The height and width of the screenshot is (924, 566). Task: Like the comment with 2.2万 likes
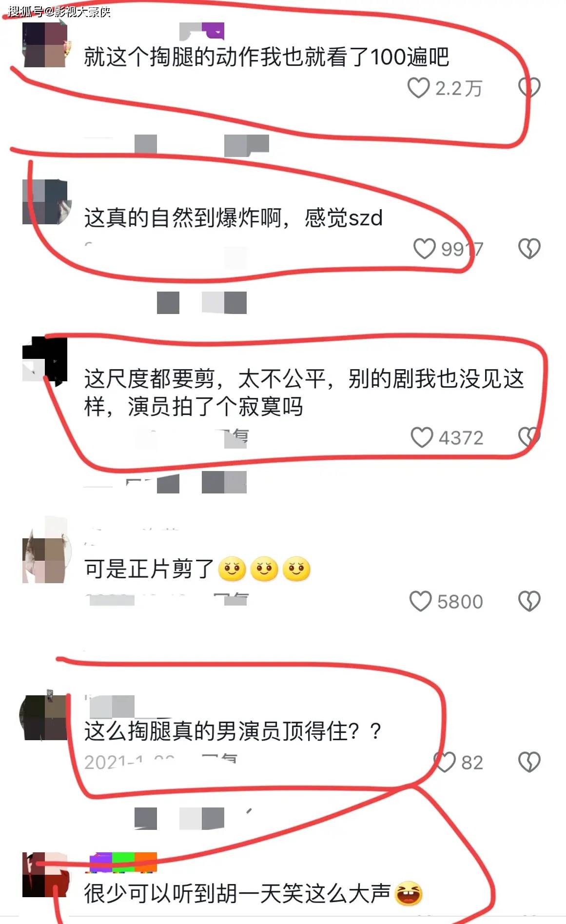(x=418, y=88)
